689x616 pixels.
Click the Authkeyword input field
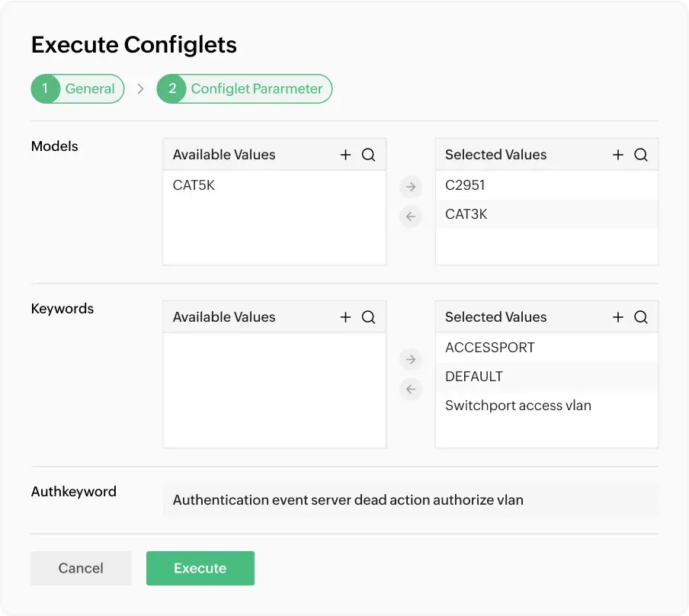410,500
